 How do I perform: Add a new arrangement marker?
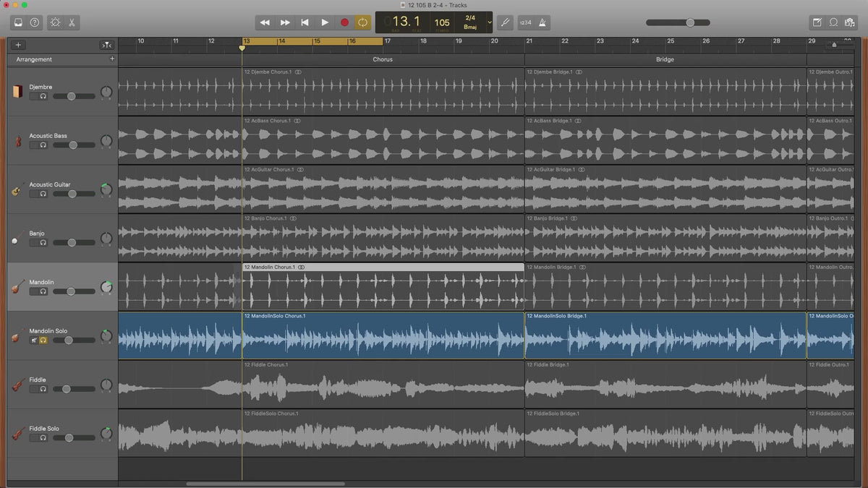(x=112, y=59)
